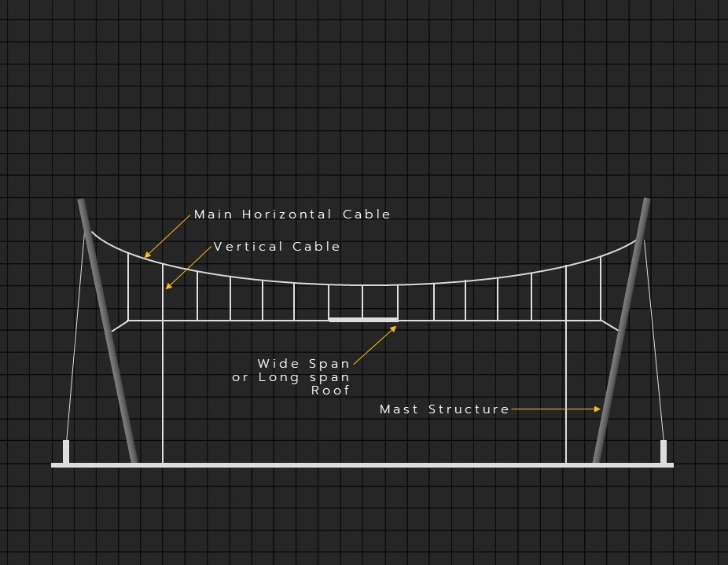This screenshot has height=565, width=728.
Task: Select the left inclined mast
Action: (108, 331)
